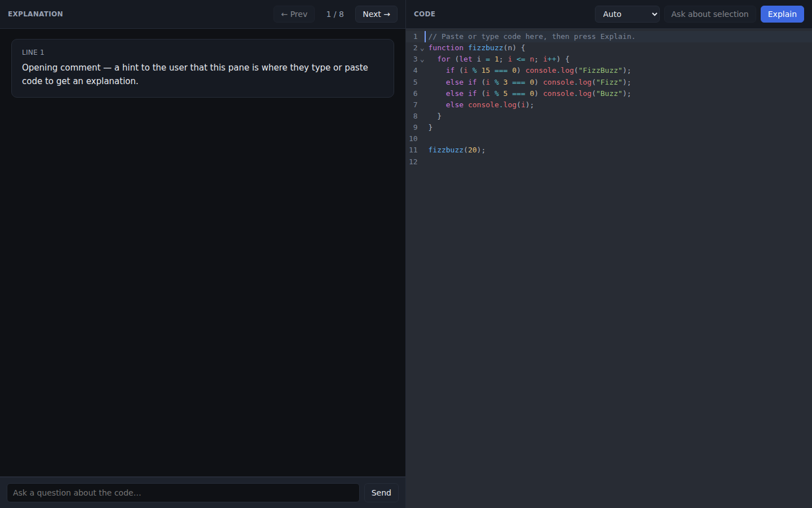Image resolution: width=812 pixels, height=508 pixels.
Task: Click line number 9 in the gutter
Action: pos(416,128)
